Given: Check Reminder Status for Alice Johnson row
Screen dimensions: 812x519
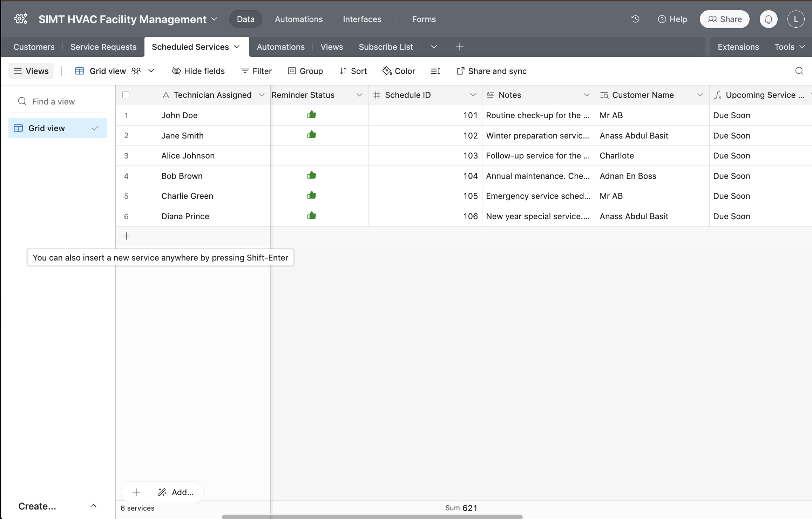Looking at the screenshot, I should point(311,156).
